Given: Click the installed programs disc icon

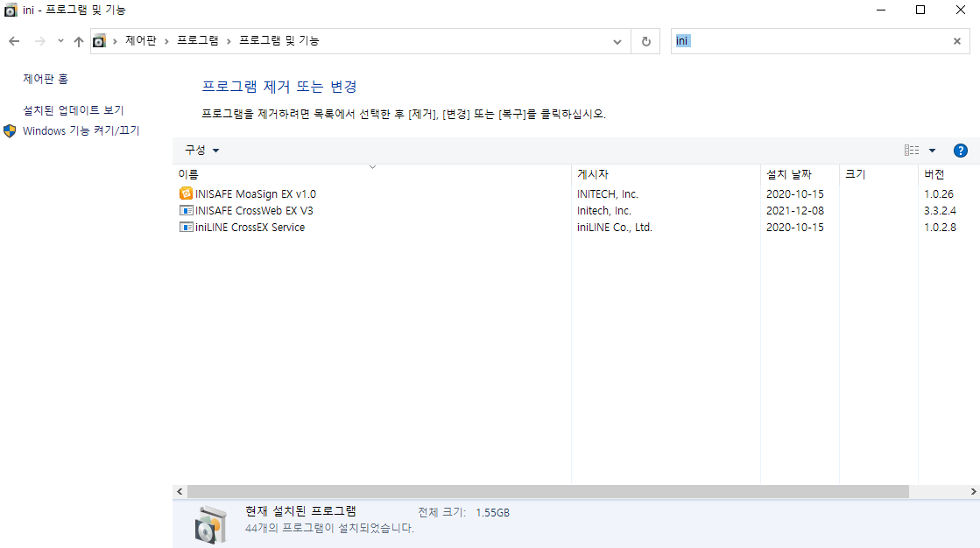Looking at the screenshot, I should pyautogui.click(x=210, y=525).
